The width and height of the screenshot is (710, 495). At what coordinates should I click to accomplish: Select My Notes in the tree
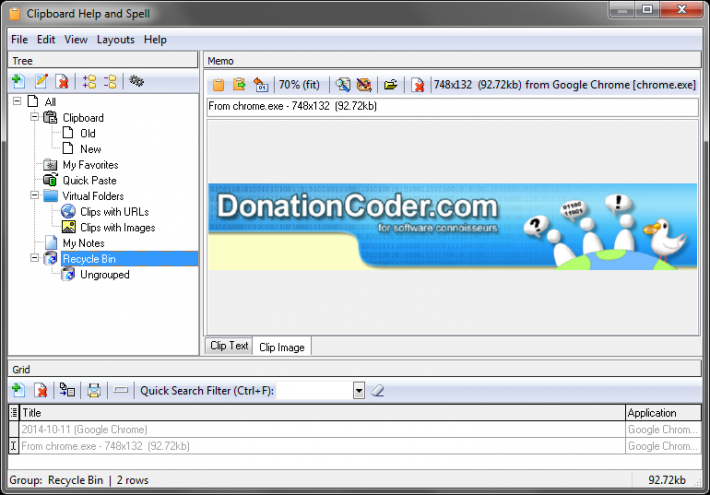[83, 243]
